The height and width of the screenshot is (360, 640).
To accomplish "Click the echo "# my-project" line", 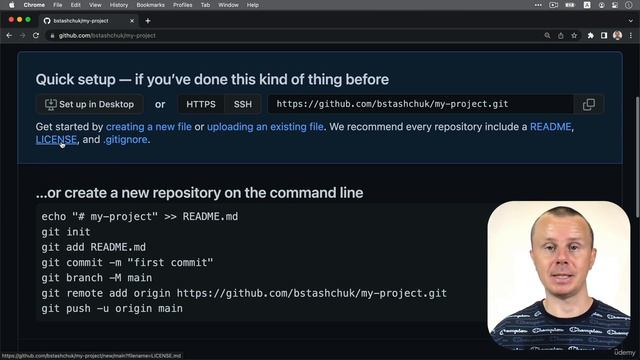I will [x=140, y=217].
